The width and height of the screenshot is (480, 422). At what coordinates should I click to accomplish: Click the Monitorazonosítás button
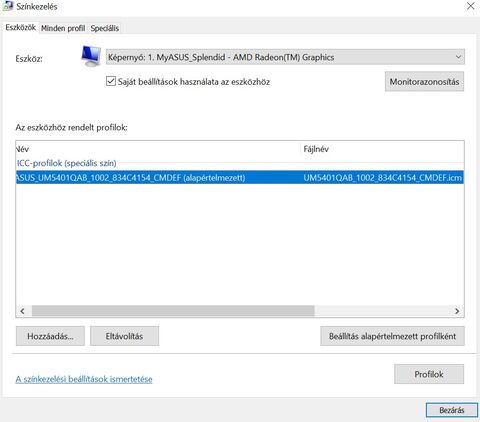(424, 82)
